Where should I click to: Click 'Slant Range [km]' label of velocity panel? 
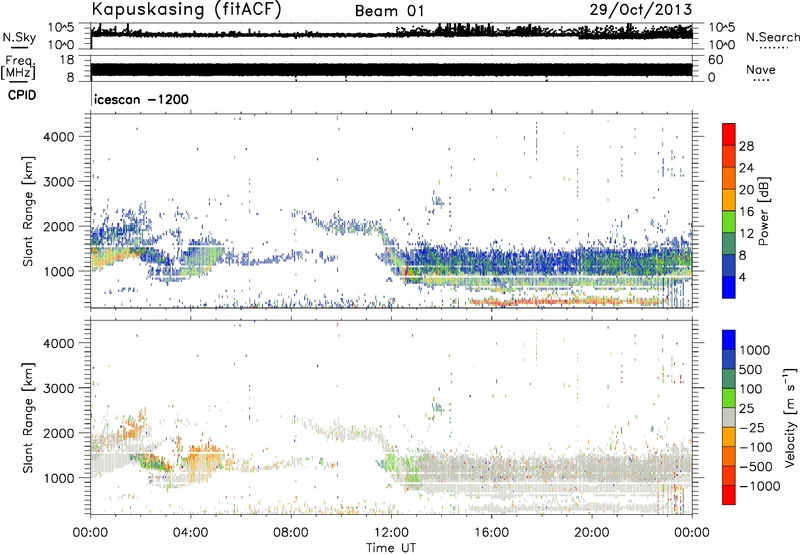pyautogui.click(x=28, y=417)
